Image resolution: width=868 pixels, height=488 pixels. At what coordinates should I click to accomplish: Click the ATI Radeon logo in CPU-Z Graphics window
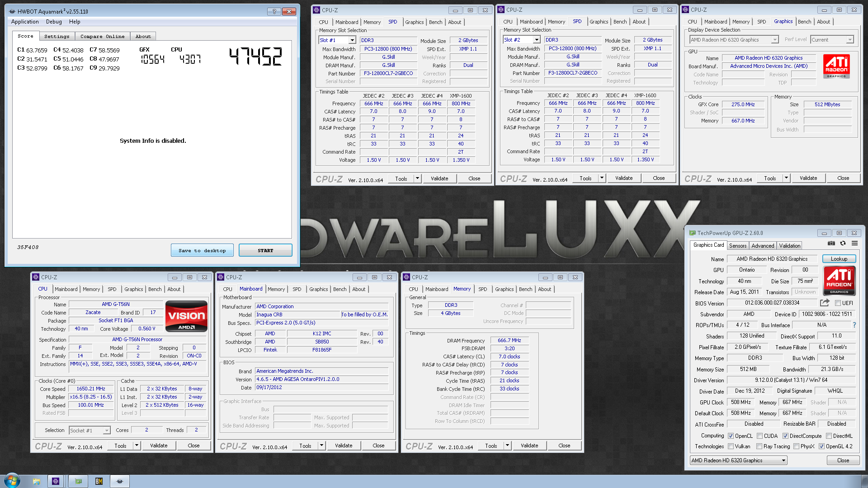point(836,66)
